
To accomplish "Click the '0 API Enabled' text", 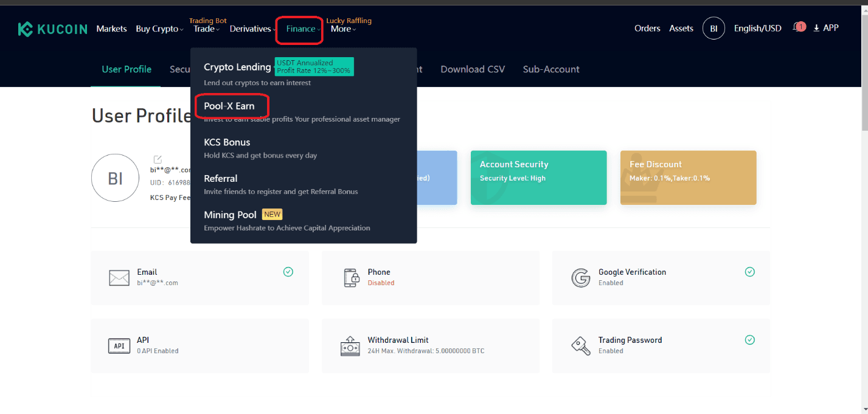I will click(x=158, y=351).
